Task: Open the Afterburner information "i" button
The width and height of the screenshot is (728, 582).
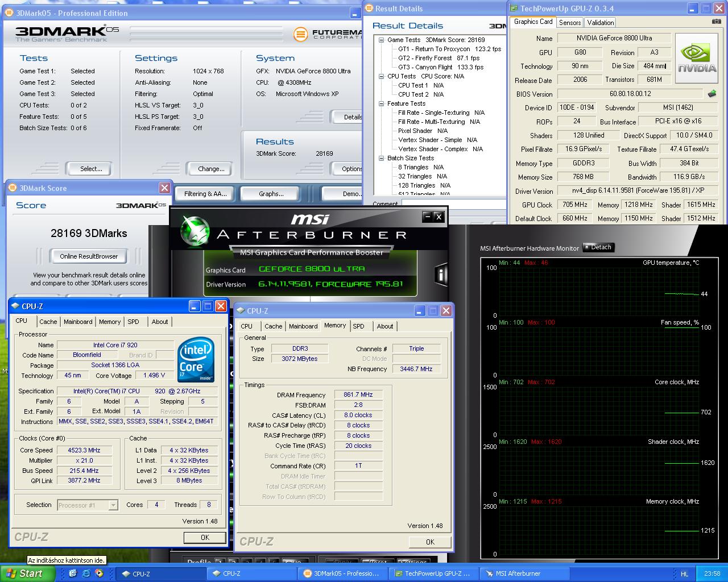Action: tap(441, 275)
